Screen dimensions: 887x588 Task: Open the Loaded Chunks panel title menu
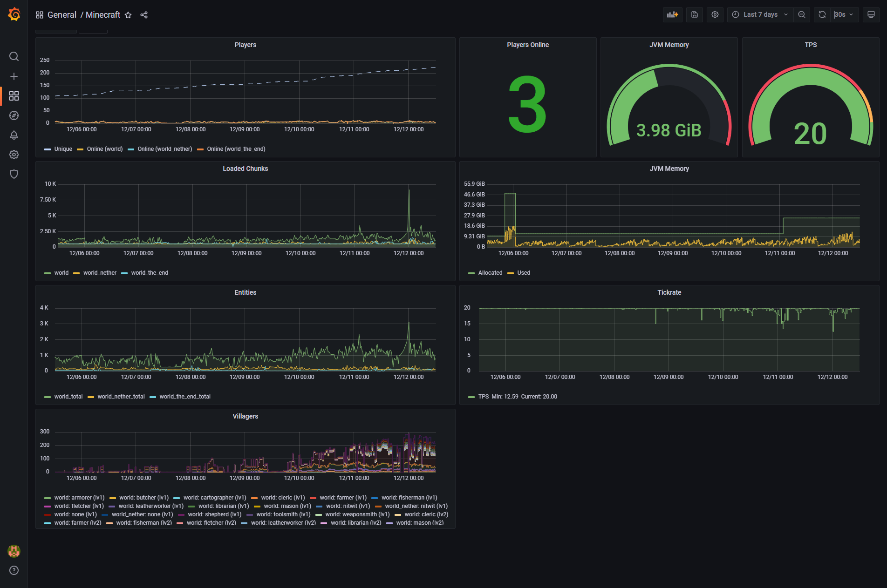(x=245, y=169)
